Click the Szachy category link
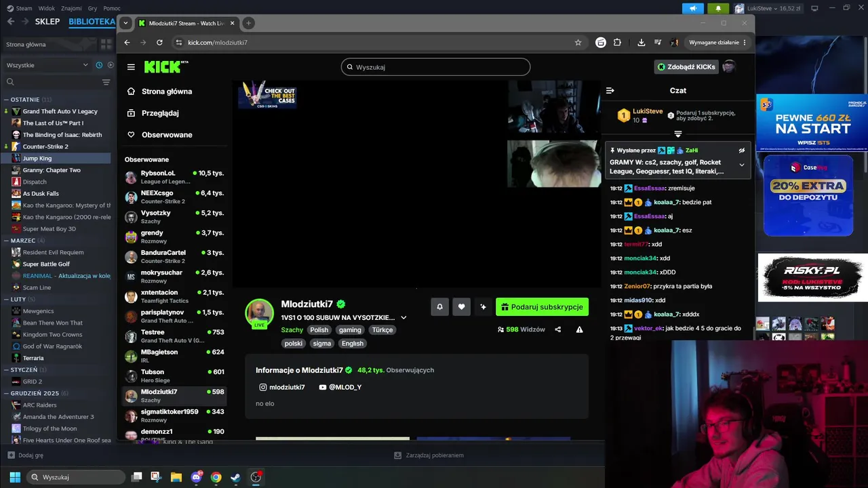Viewport: 868px width, 488px height. 292,330
